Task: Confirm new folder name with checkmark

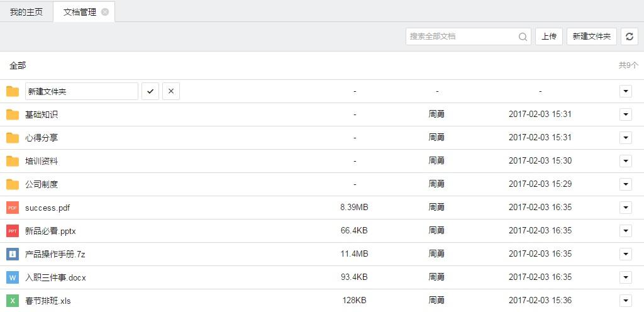Action: point(150,91)
